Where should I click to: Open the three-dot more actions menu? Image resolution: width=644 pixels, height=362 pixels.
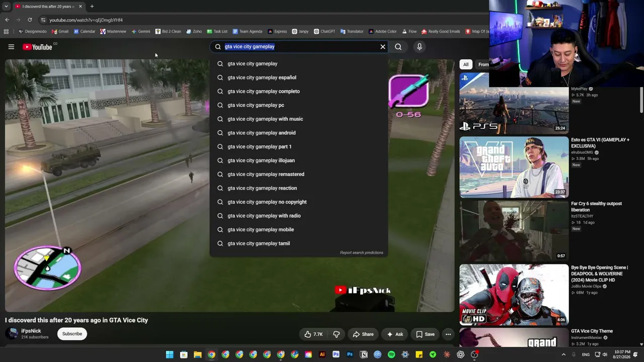tap(448, 334)
